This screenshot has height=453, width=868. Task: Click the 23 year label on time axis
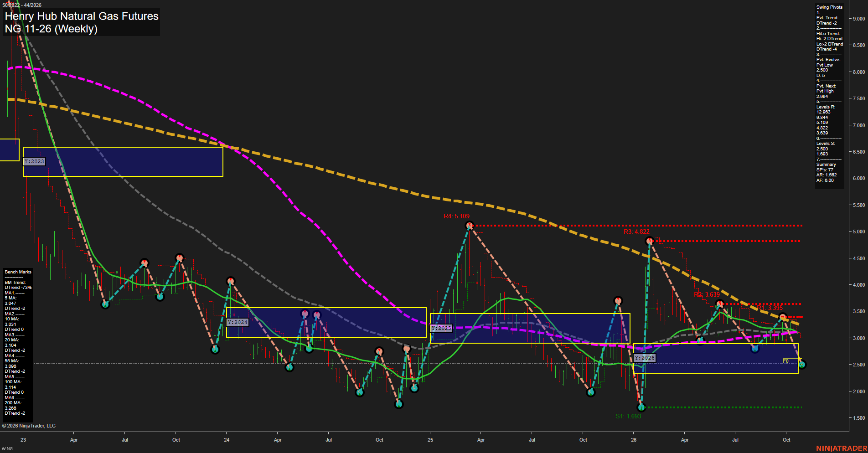tap(23, 440)
